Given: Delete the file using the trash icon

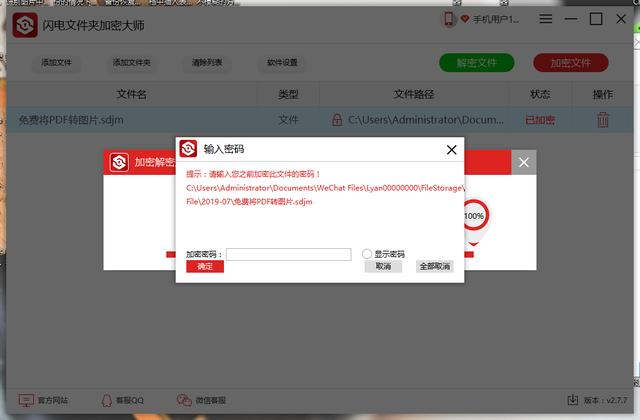Looking at the screenshot, I should point(603,120).
